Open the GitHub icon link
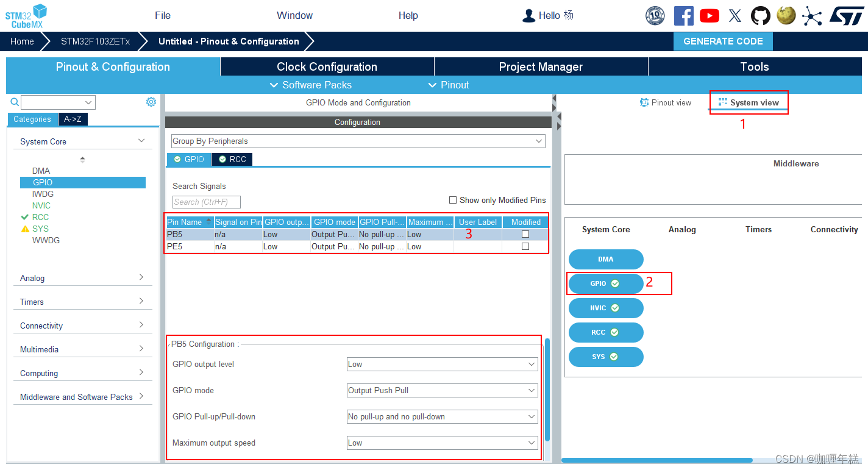Screen dimensions: 868x470 [x=760, y=16]
